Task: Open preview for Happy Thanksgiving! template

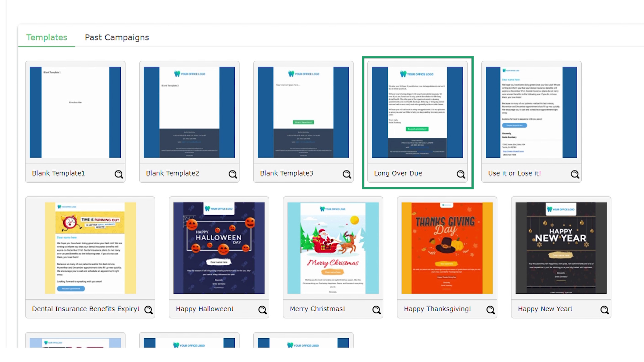Action: [x=491, y=310]
